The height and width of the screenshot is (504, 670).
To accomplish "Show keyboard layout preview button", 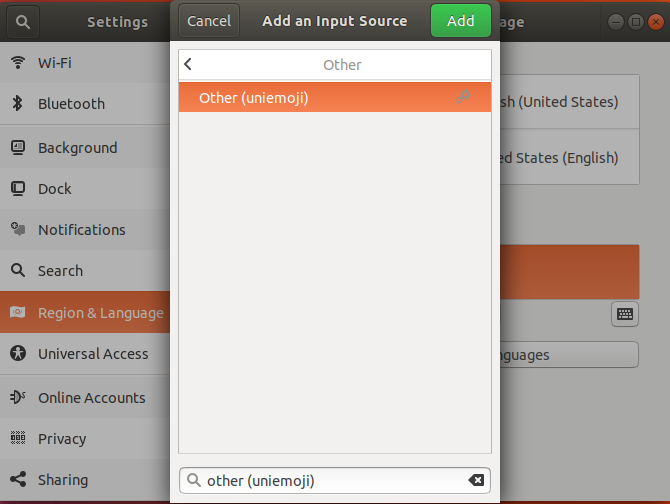I will click(625, 314).
